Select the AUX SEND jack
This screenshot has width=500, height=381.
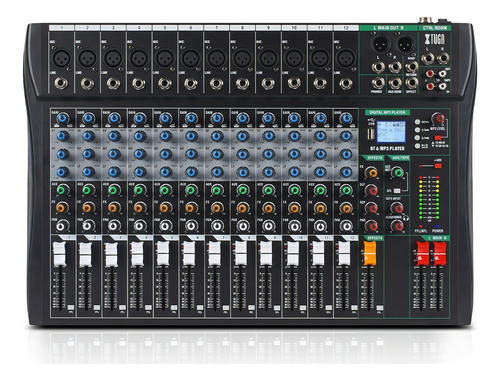[x=395, y=83]
